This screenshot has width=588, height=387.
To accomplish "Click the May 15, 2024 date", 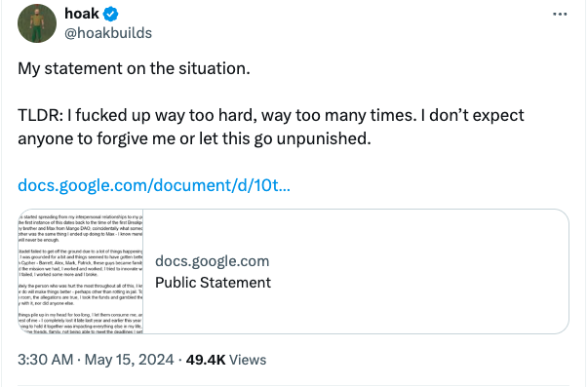I will pos(129,360).
